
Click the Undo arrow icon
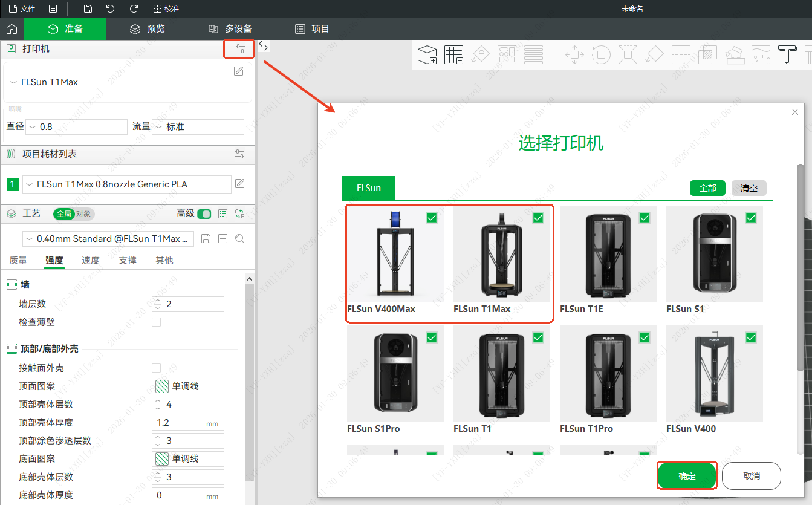110,9
